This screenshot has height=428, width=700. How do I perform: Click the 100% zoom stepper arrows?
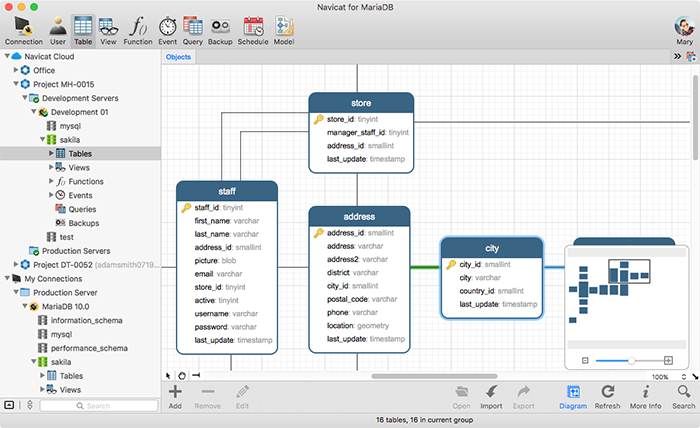click(x=683, y=377)
